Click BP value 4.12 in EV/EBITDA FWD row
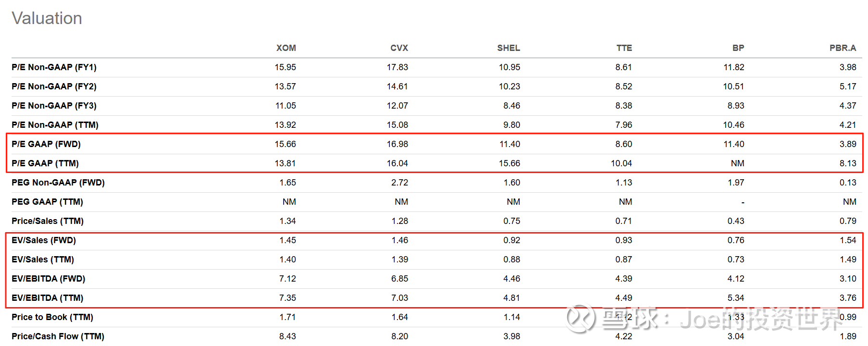The height and width of the screenshot is (346, 868). pyautogui.click(x=736, y=279)
